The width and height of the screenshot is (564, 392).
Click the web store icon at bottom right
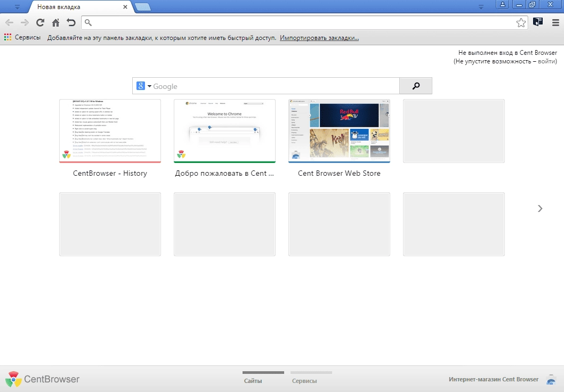tap(551, 379)
